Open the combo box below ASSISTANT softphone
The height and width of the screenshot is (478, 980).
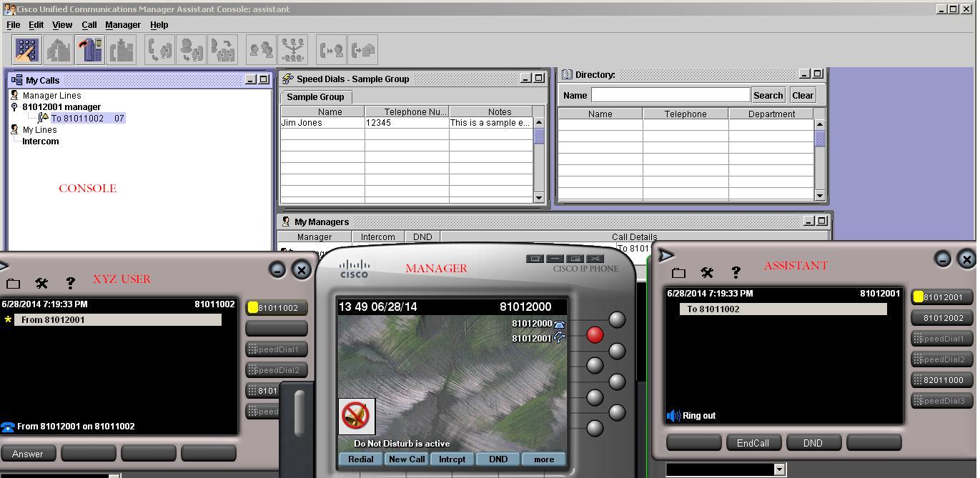click(x=780, y=469)
